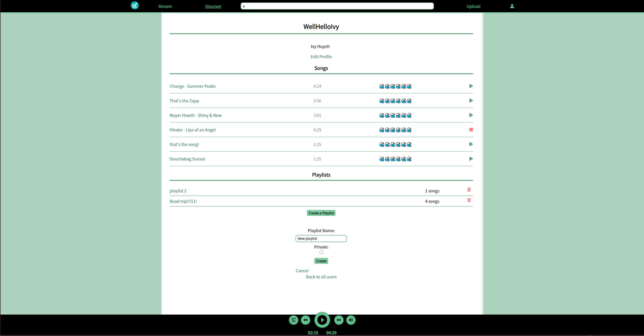The image size is (644, 336).
Task: Rate Douchebag Sunset with last wave
Action: (x=409, y=159)
